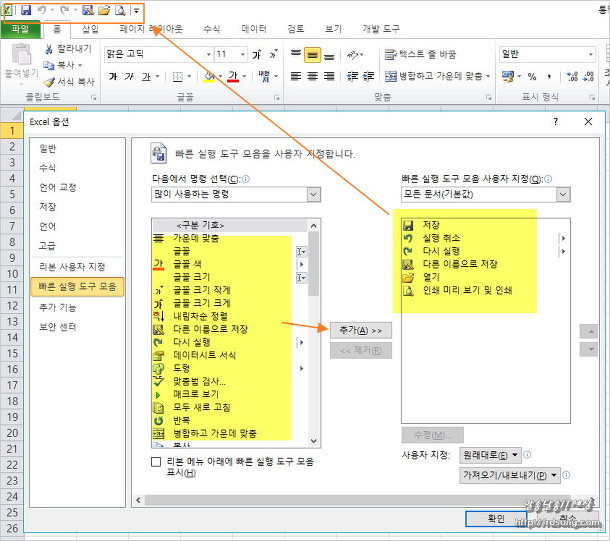The image size is (610, 541).
Task: Open Customize Quick Access Toolbar arrow
Action: click(x=137, y=11)
